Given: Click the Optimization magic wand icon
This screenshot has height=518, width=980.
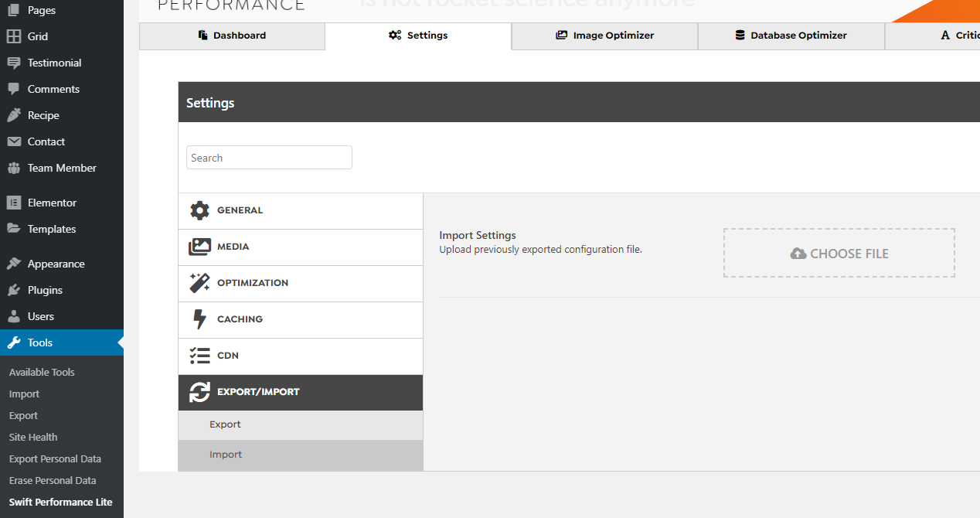Looking at the screenshot, I should click(x=199, y=283).
